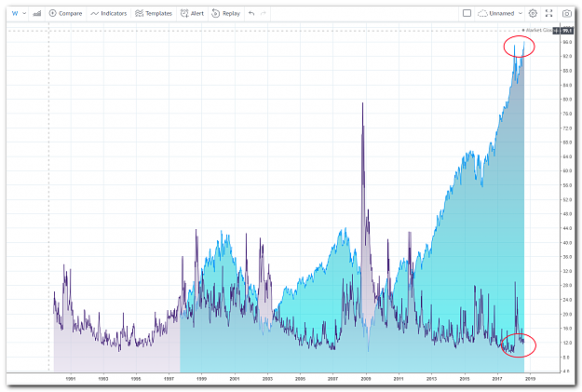Screen dimensions: 582x392
Task: Click the 1991 label on time axis
Action: pyautogui.click(x=71, y=379)
